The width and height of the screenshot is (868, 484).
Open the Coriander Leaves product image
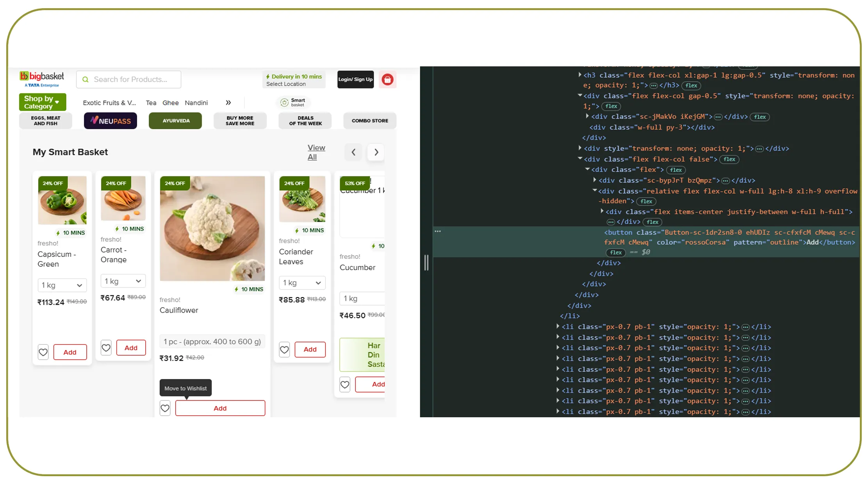click(302, 199)
